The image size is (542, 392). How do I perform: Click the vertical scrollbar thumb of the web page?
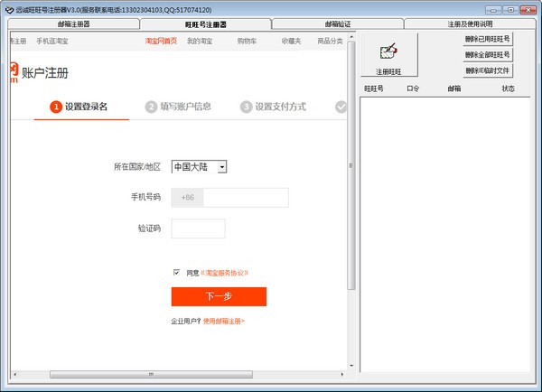351,165
